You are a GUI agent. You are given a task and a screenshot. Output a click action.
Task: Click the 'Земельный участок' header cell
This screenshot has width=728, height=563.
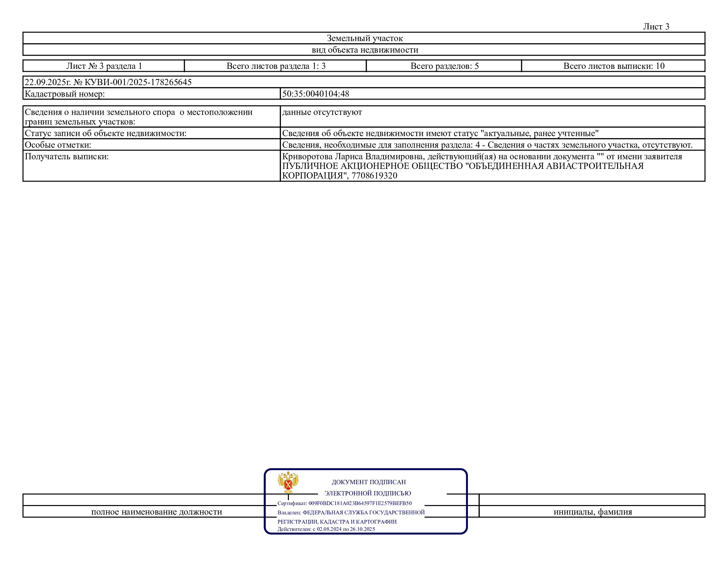pos(364,38)
